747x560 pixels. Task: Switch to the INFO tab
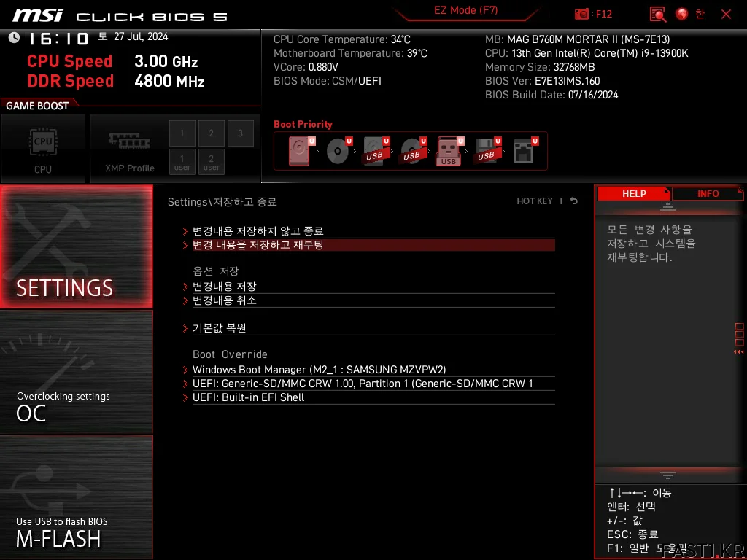click(x=708, y=194)
